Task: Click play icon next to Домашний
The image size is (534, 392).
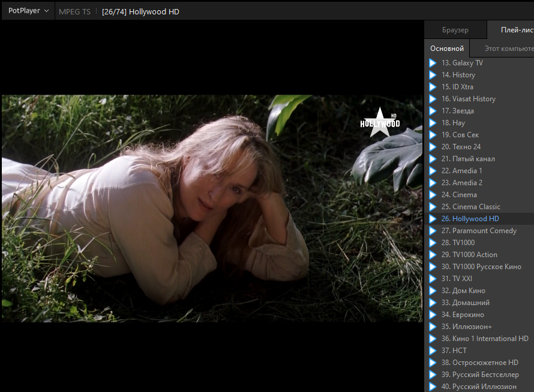Action: (433, 303)
